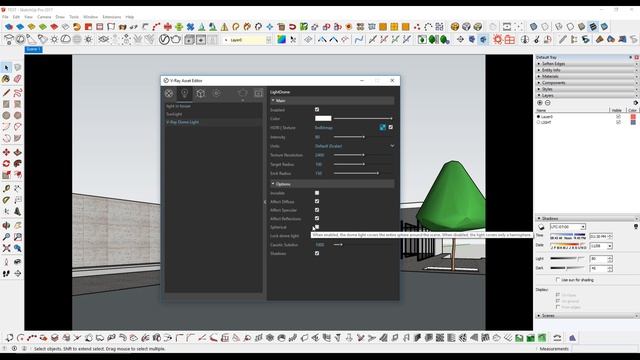Open the Window menu
Viewport: 640px width, 360px height.
click(x=90, y=17)
